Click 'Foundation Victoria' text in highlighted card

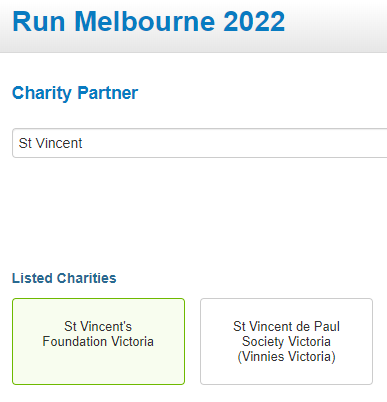(98, 342)
